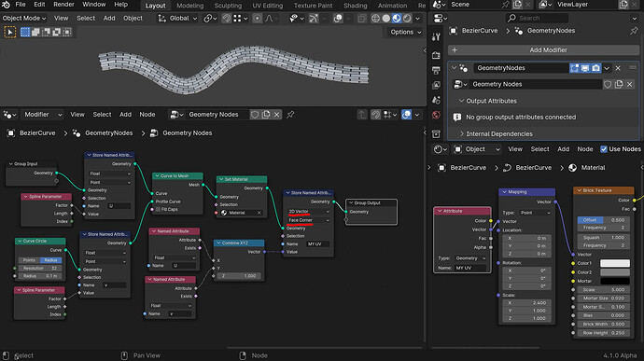
Task: Click new scene icon in top bar
Action: point(517,5)
